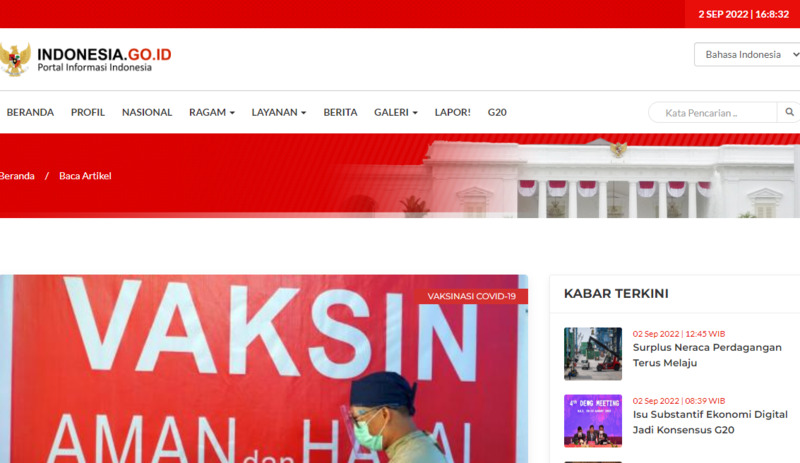Open Isu Substantif Ekonomi Digital article
The width and height of the screenshot is (800, 463).
click(709, 422)
